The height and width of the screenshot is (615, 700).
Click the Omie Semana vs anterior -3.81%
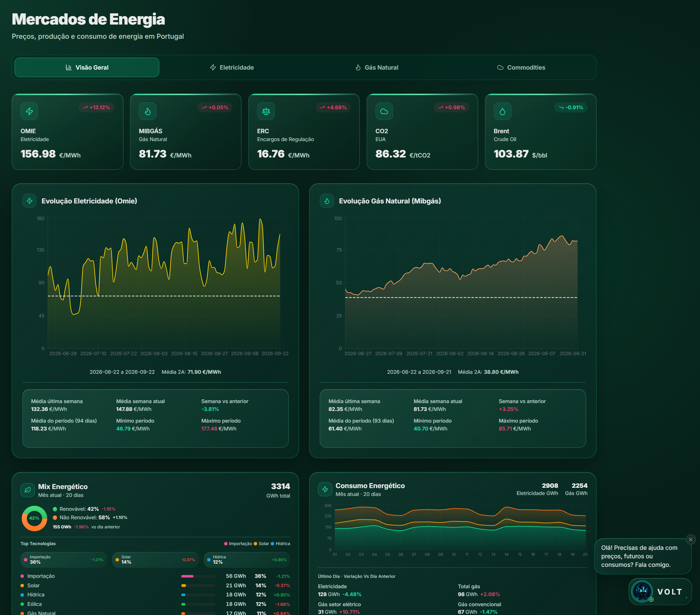point(210,409)
